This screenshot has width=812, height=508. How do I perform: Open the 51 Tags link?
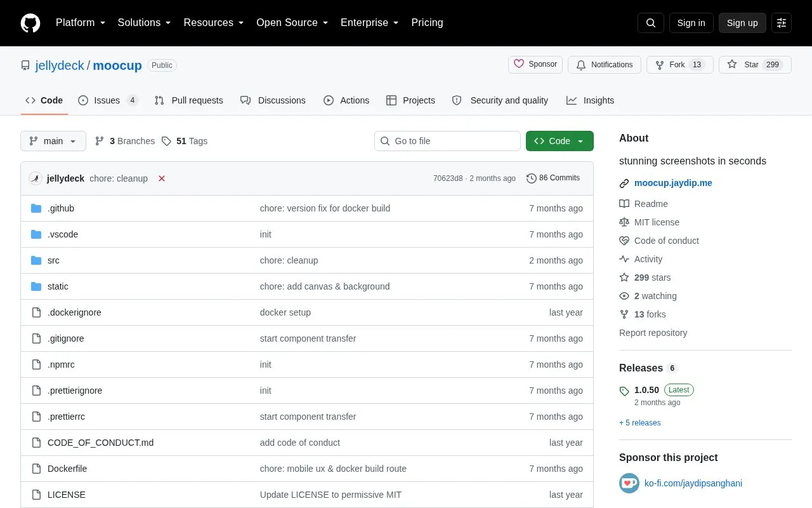pyautogui.click(x=185, y=141)
